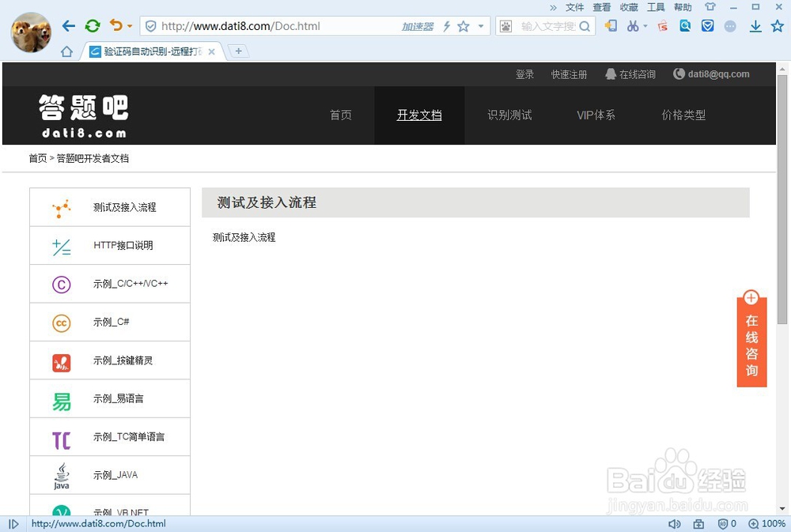
Task: Click the home icon beside tabs
Action: [66, 51]
